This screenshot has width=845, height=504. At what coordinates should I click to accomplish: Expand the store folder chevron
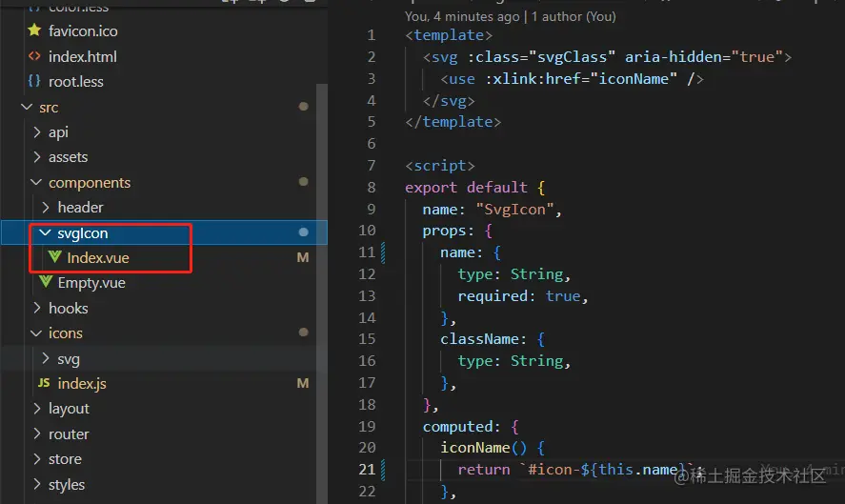point(36,458)
